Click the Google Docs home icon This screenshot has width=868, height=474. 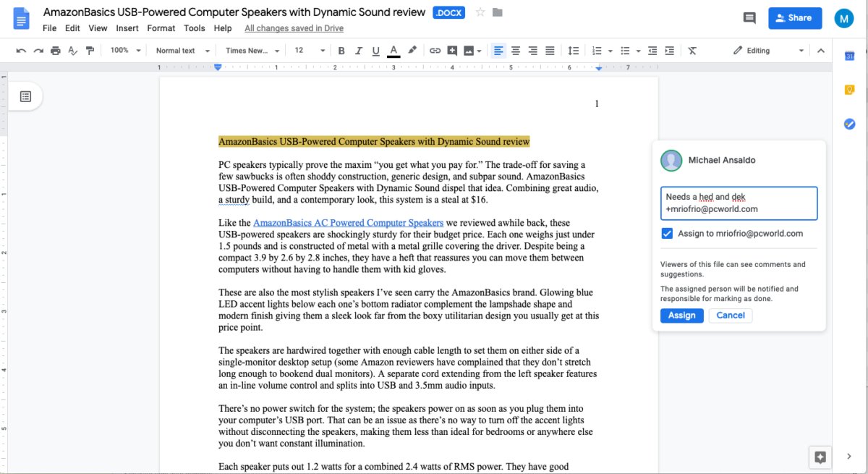(22, 19)
